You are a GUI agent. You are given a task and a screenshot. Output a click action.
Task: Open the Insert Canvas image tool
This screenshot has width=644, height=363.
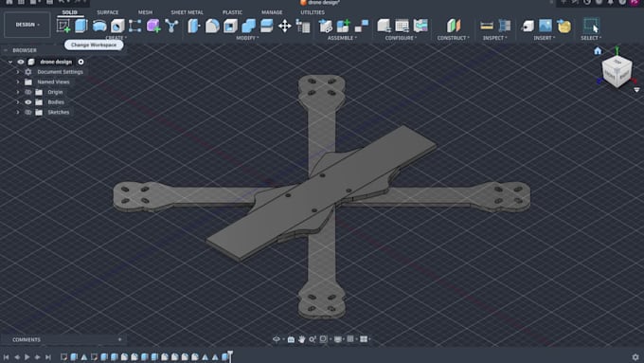[x=546, y=26]
